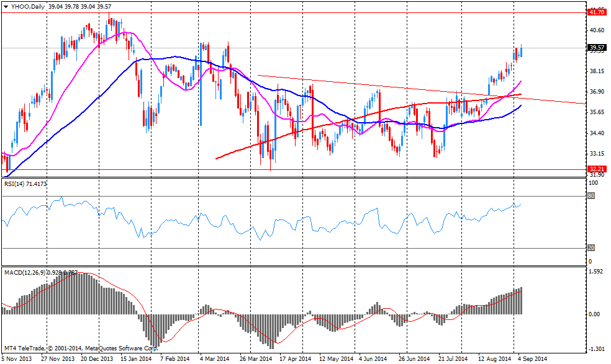
Task: Click the 20 Dec 2013 date label
Action: pos(97,358)
